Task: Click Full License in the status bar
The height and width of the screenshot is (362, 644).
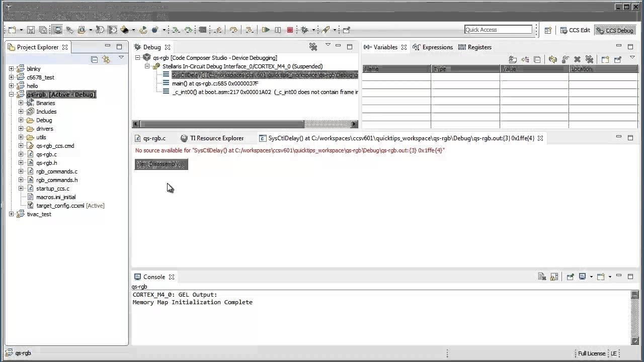Action: (x=591, y=353)
